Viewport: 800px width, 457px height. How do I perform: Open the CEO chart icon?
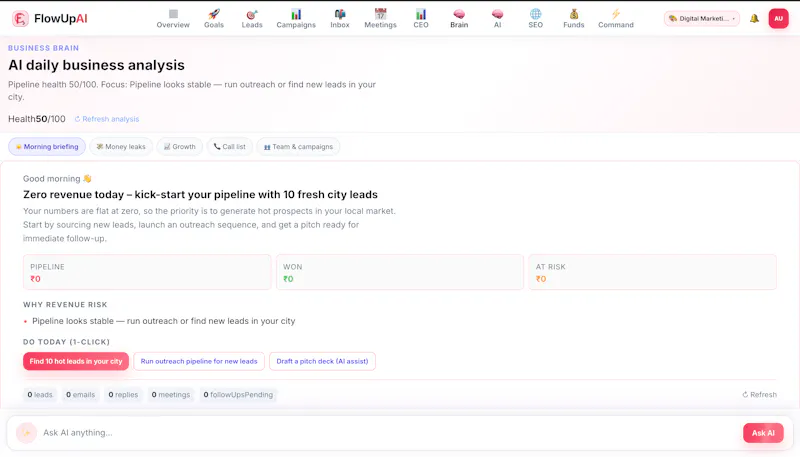pyautogui.click(x=420, y=14)
